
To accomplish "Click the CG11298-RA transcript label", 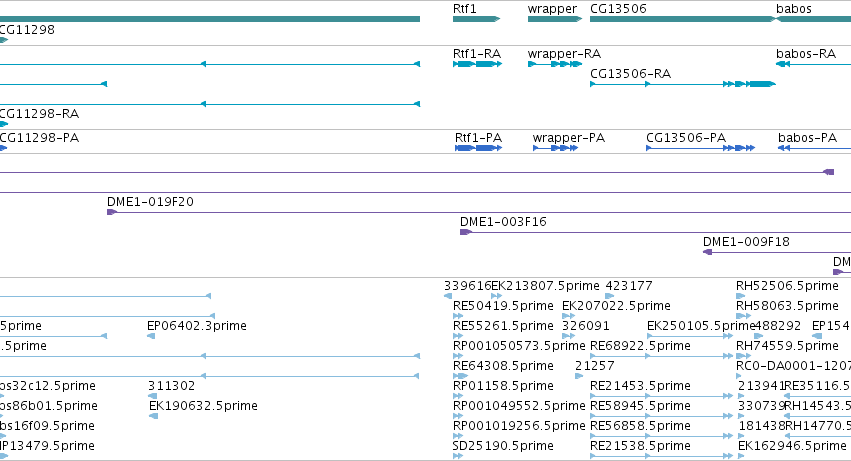I will click(39, 114).
